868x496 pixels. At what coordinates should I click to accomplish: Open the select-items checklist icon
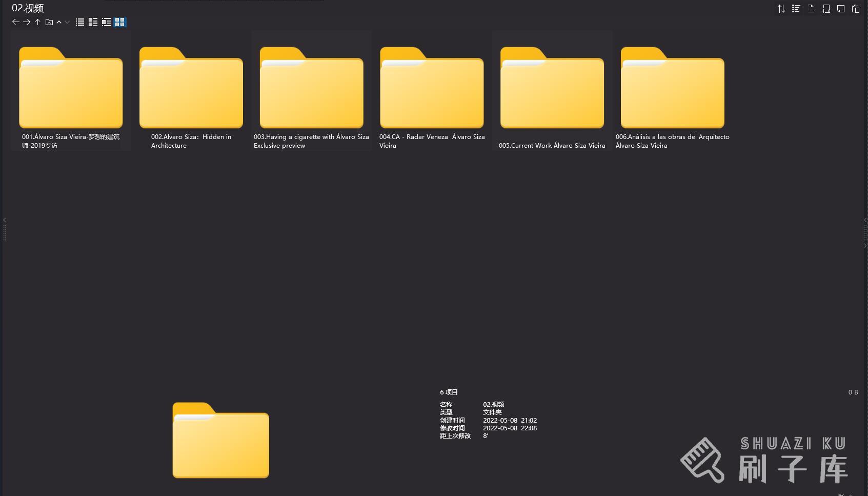796,9
